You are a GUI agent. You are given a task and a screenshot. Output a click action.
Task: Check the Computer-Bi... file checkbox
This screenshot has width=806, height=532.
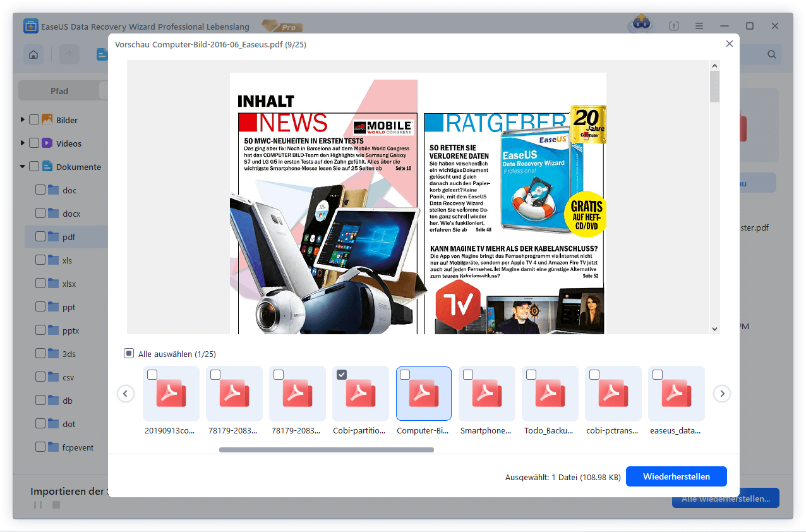click(405, 375)
